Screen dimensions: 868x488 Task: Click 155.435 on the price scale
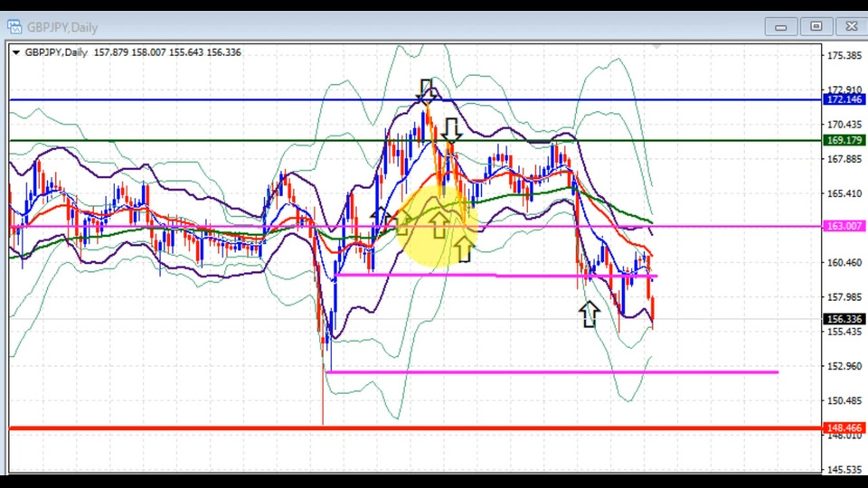click(844, 332)
